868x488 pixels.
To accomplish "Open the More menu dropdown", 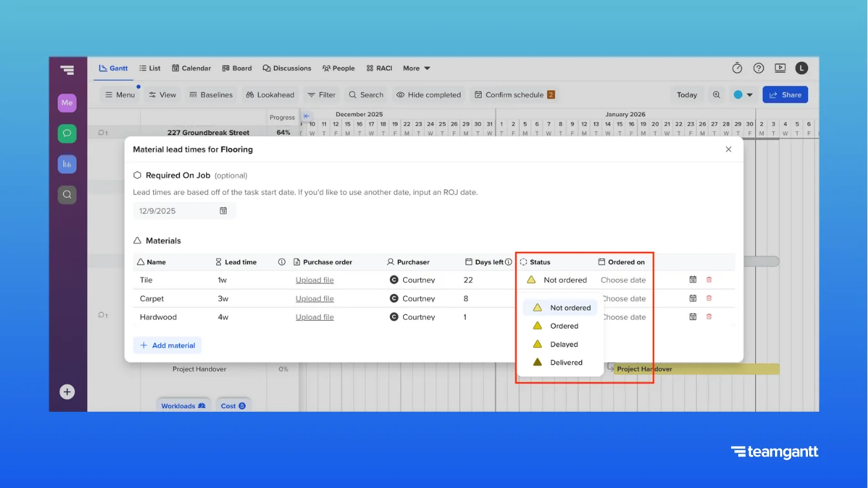I will [416, 68].
